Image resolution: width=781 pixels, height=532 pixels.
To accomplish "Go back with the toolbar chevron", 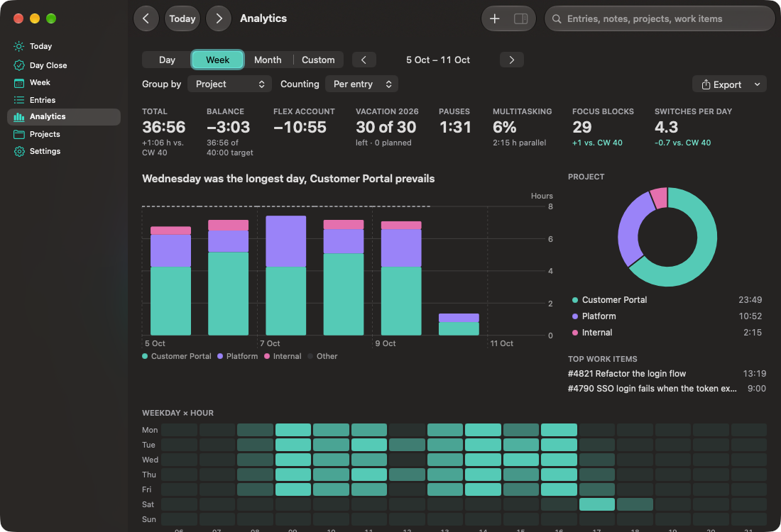I will [146, 18].
